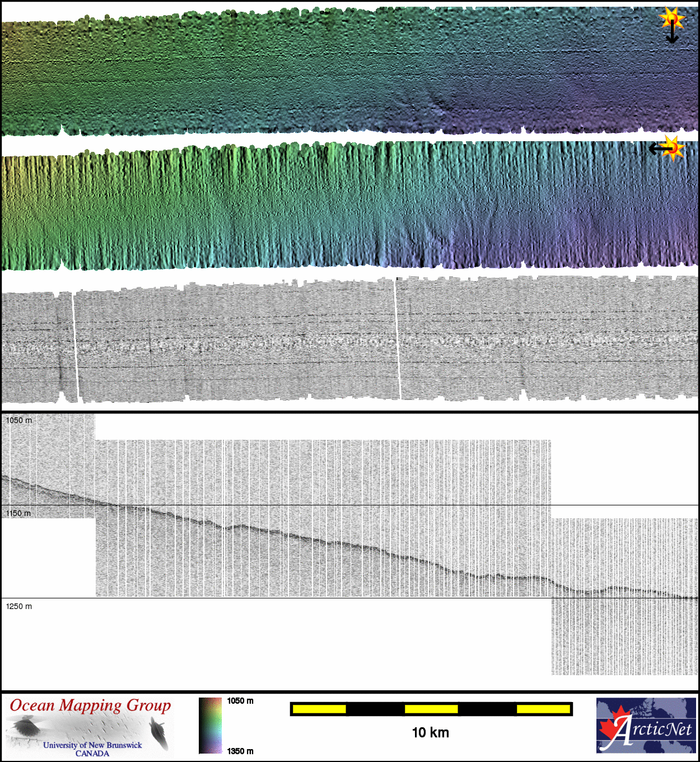Image resolution: width=700 pixels, height=762 pixels.
Task: Click the 1250 m depth label in profile
Action: (x=19, y=606)
